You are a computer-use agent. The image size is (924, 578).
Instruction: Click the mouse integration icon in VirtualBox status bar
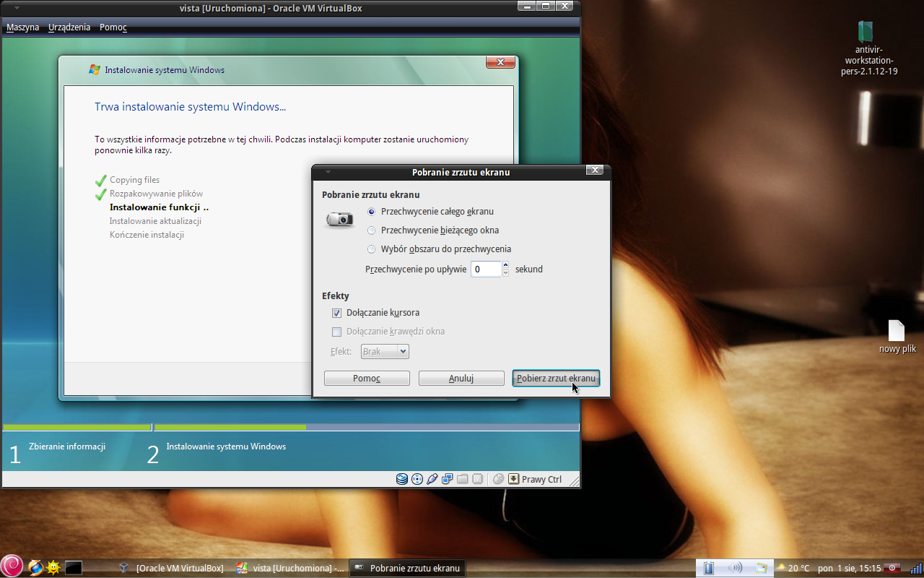pyautogui.click(x=499, y=479)
